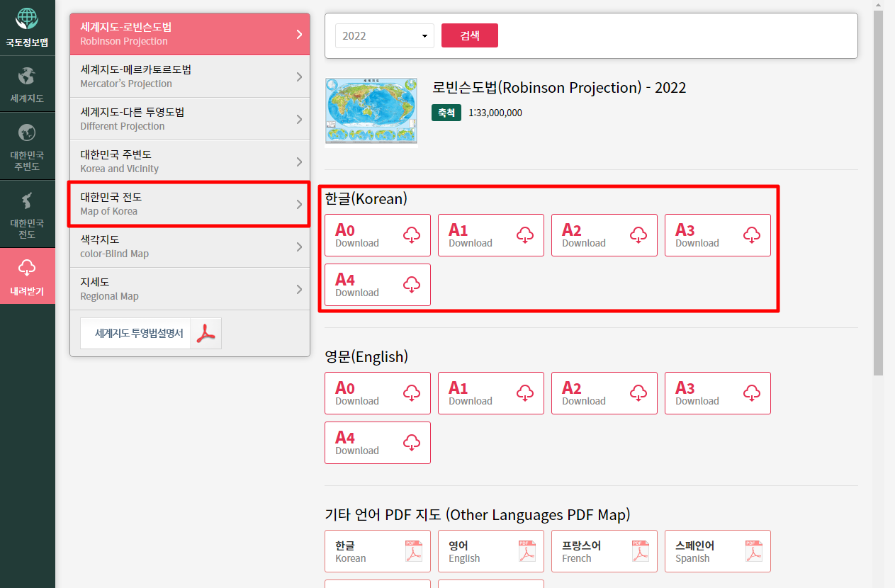Click cloud download icon for Korean A0
895x588 pixels.
412,235
